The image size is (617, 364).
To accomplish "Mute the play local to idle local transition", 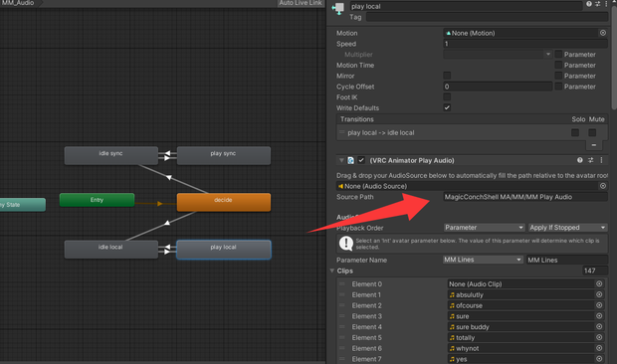I will [x=592, y=133].
